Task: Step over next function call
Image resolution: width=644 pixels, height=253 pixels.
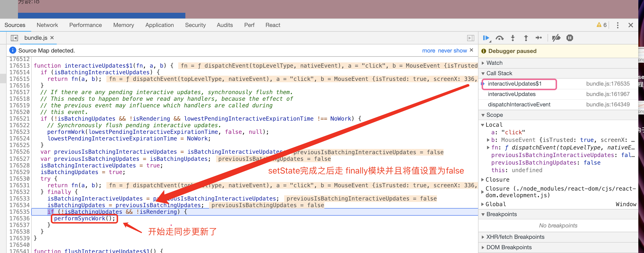Action: (500, 38)
